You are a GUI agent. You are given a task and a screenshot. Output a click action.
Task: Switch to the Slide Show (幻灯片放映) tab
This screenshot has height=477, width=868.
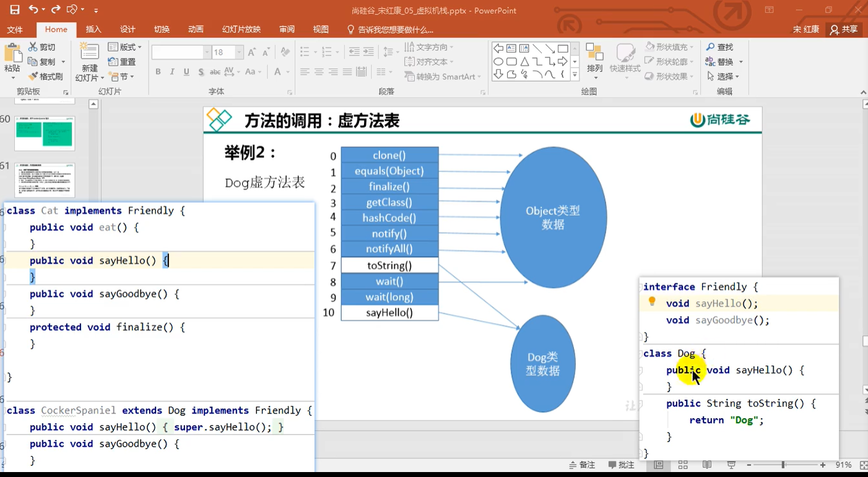click(x=241, y=30)
